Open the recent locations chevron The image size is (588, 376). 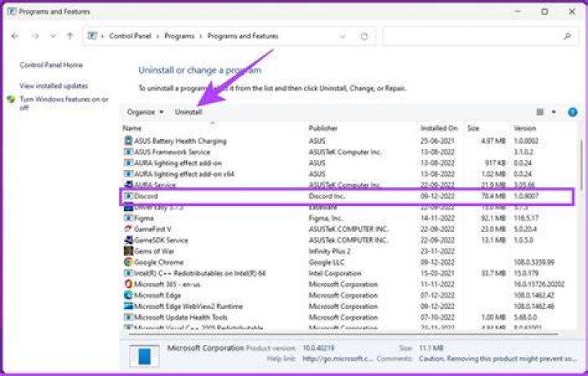tap(53, 36)
